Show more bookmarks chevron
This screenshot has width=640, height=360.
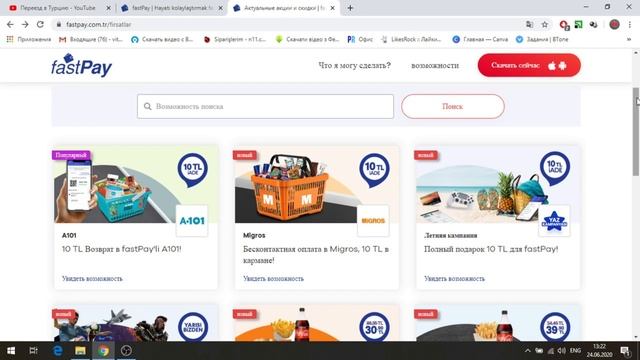pos(629,39)
